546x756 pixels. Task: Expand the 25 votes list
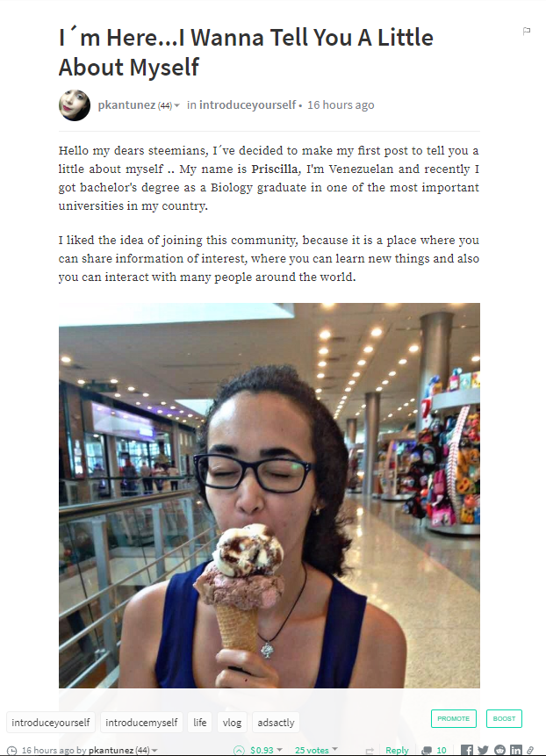click(335, 749)
